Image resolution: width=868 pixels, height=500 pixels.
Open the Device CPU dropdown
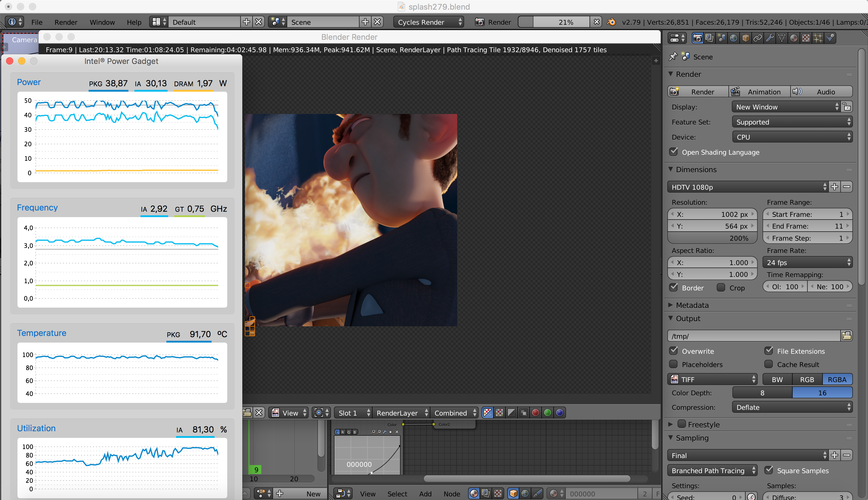[792, 137]
